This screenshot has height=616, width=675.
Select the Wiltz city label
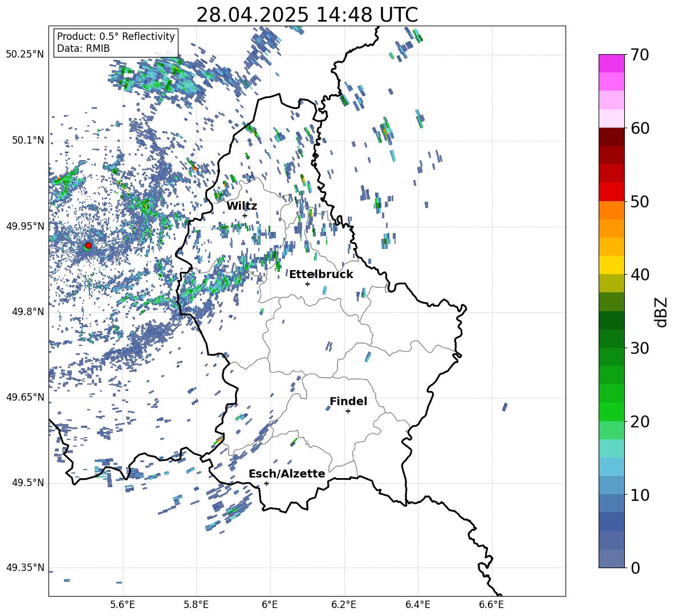coord(242,206)
